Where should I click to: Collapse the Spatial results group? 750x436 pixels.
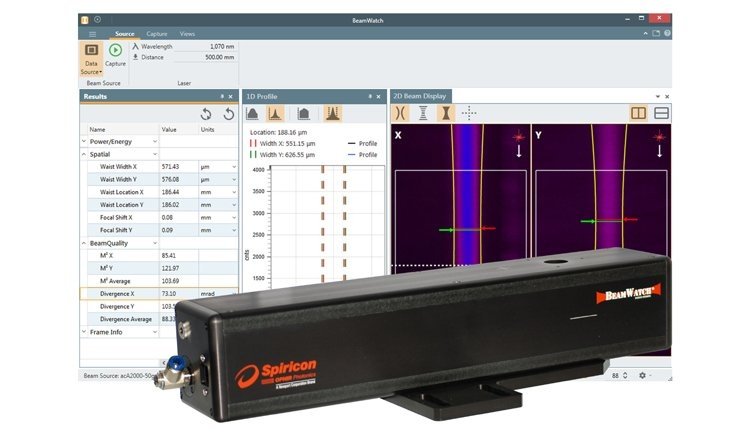coord(155,154)
